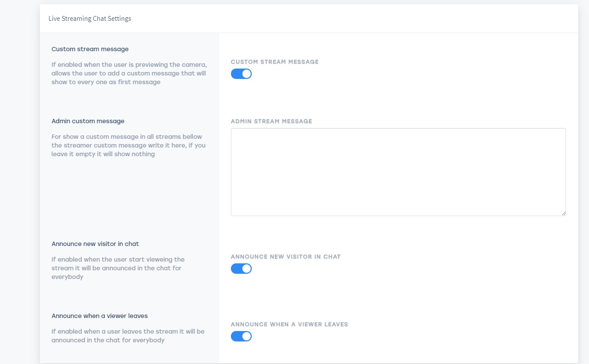
Task: Grab the textarea resize handle corner
Action: (x=563, y=213)
